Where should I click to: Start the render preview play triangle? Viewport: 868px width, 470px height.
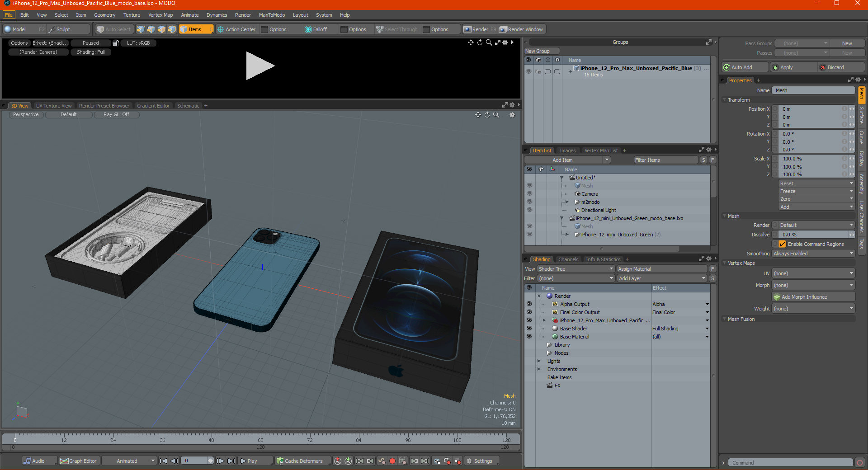click(x=260, y=66)
